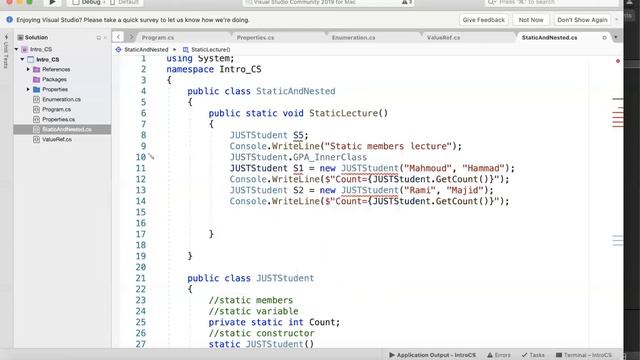Switch to the Enumeration.cs tab
Viewport: 640px width, 360px height.
click(x=353, y=38)
